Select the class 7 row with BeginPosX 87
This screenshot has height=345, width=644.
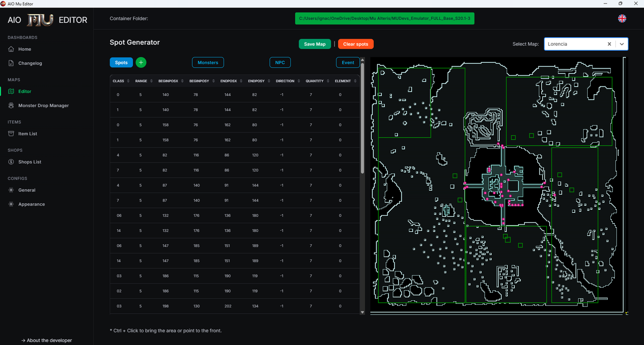coord(235,200)
